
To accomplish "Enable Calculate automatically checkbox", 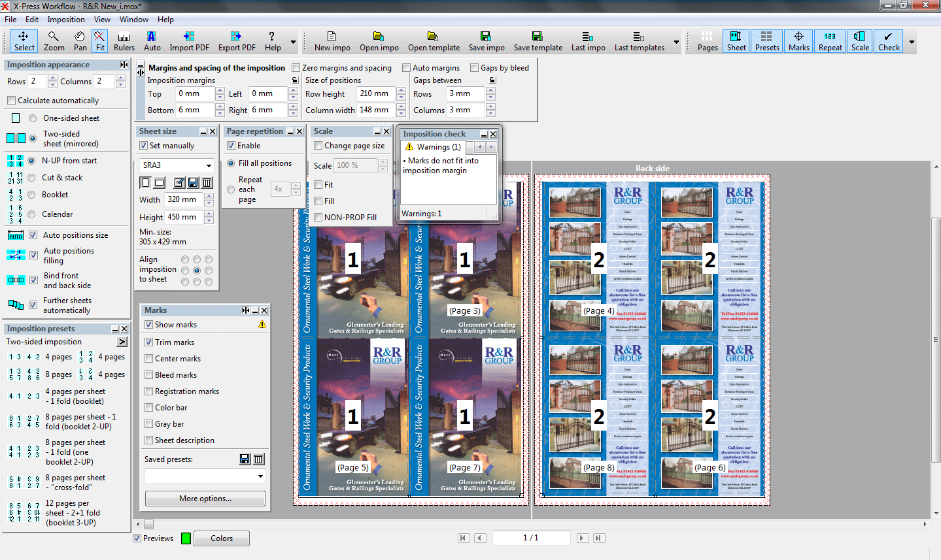I will pyautogui.click(x=11, y=101).
